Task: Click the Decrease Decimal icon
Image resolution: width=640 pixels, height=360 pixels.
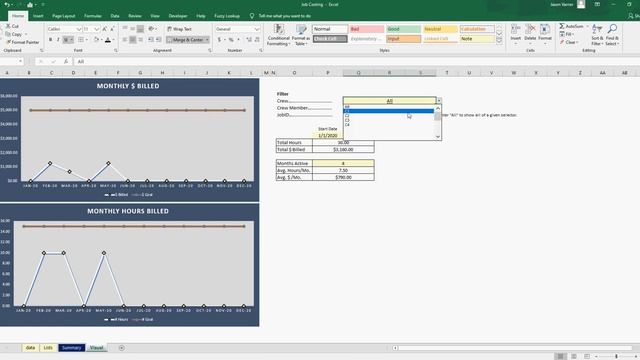Action: click(257, 40)
